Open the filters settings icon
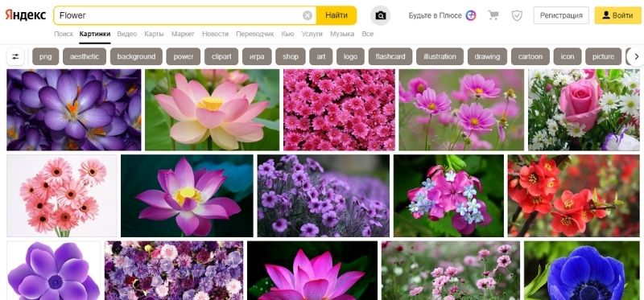The image size is (644, 300). coord(15,56)
